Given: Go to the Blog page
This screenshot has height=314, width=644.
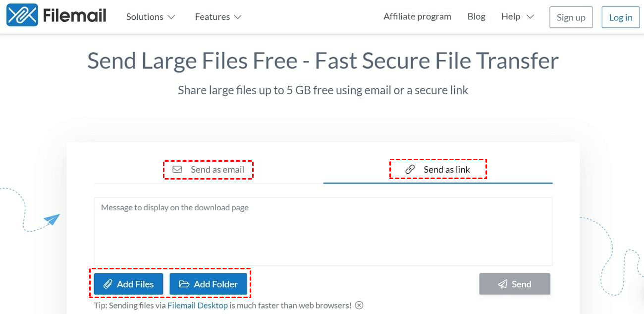Looking at the screenshot, I should (x=476, y=17).
